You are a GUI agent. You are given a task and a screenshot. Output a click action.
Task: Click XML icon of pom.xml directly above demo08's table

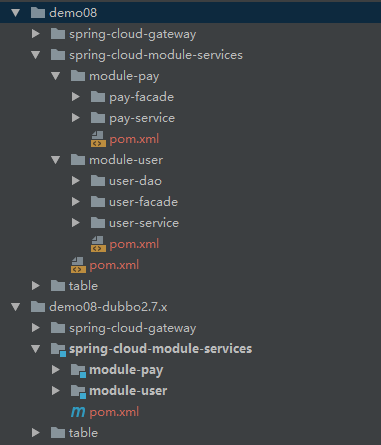pos(78,265)
